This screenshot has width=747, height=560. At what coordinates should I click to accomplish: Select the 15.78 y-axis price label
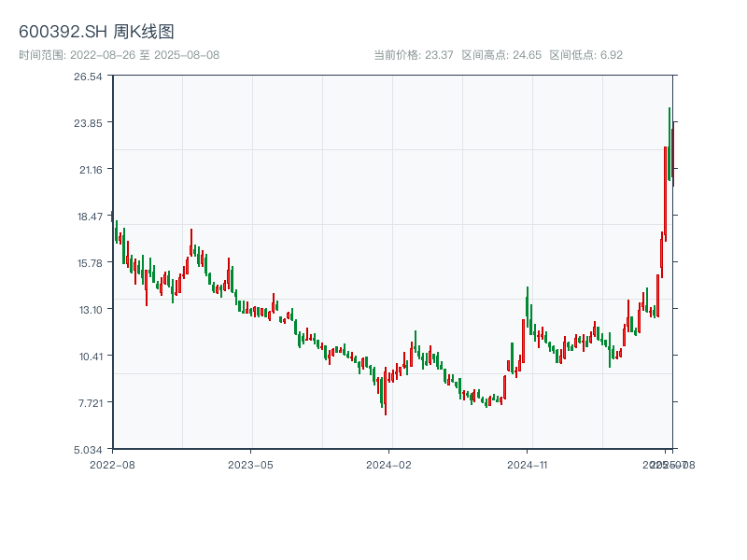[88, 263]
